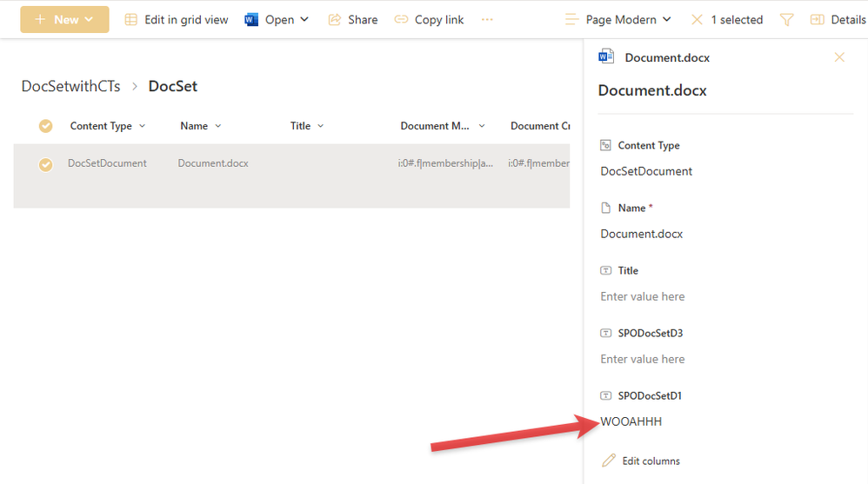The width and height of the screenshot is (868, 484).
Task: Deselect the Document.docx row checkbox
Action: [x=46, y=163]
